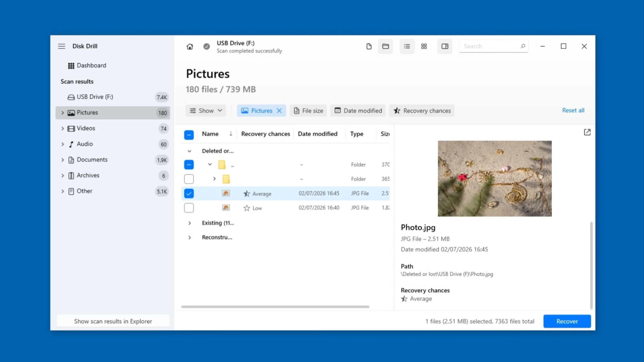Open preview in external window icon

click(587, 132)
